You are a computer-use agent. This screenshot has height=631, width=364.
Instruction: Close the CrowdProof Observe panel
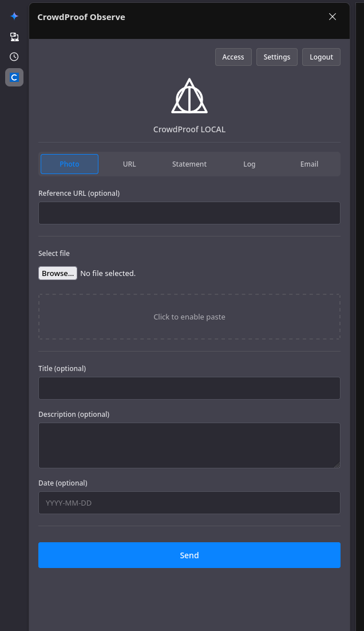(x=333, y=17)
